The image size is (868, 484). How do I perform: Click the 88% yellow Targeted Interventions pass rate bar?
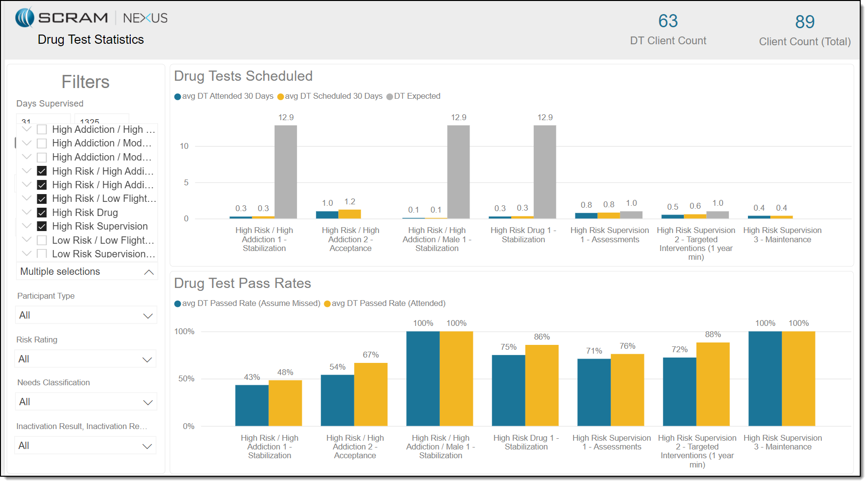(712, 384)
